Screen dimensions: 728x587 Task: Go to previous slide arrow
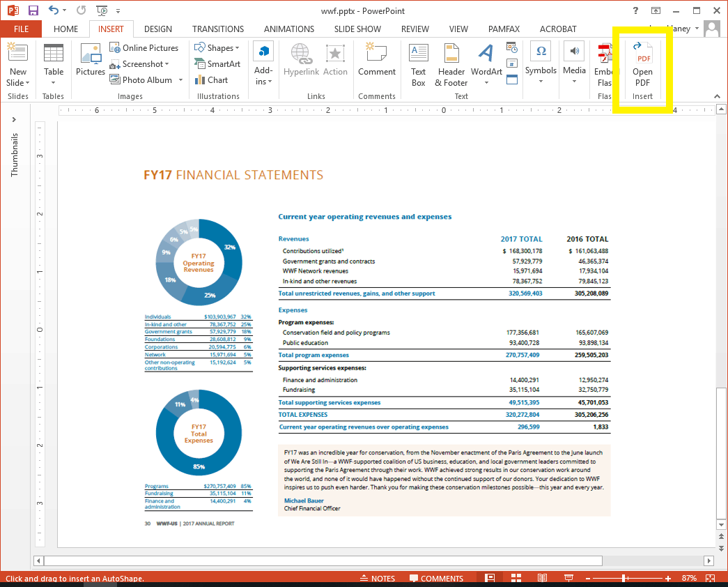tap(721, 536)
